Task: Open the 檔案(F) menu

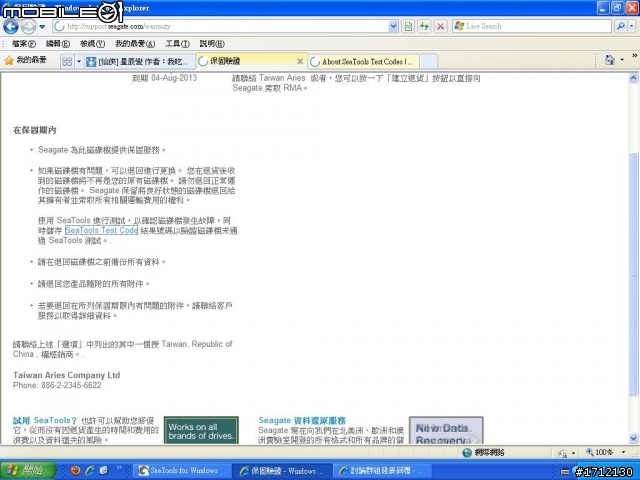Action: [23, 44]
